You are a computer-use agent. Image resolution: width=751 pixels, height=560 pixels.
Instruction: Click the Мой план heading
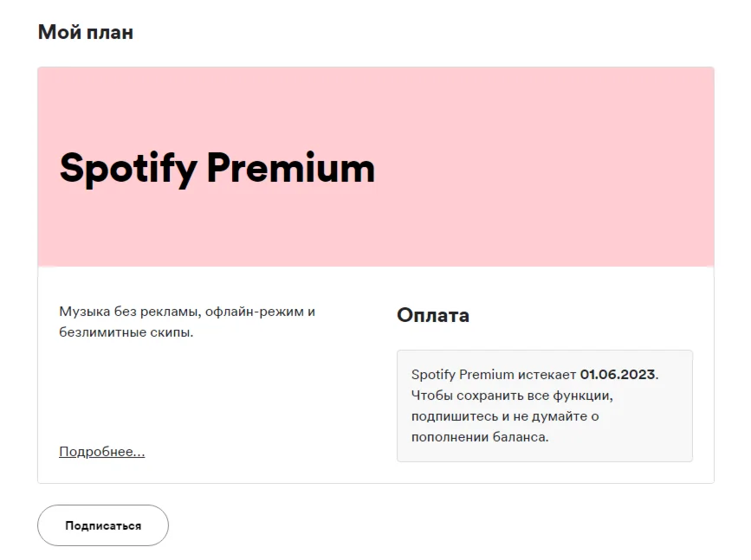click(x=85, y=33)
